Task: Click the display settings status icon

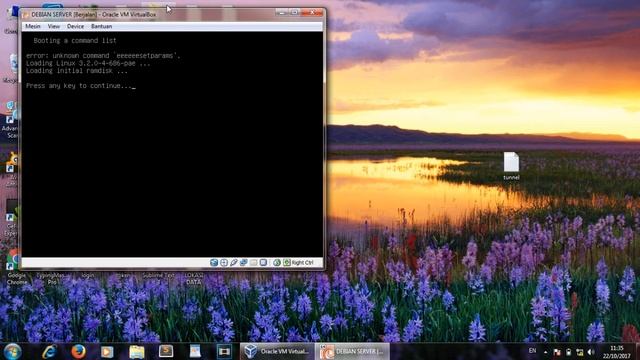Action: (x=263, y=262)
